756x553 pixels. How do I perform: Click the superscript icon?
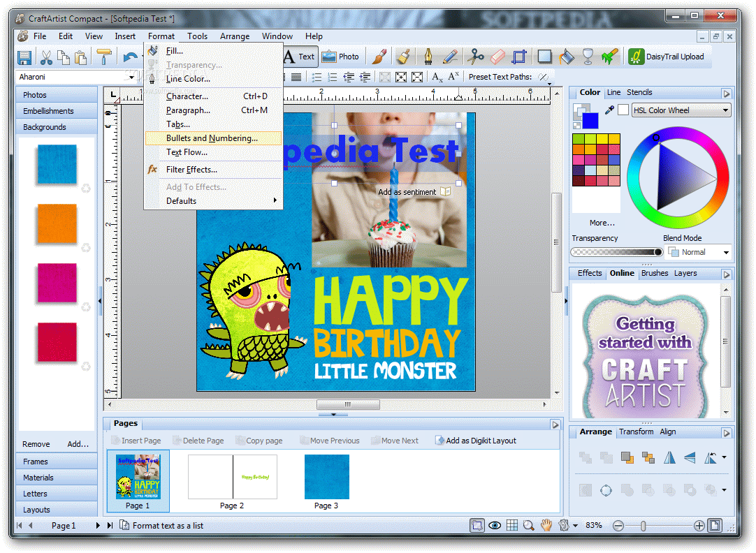click(453, 76)
